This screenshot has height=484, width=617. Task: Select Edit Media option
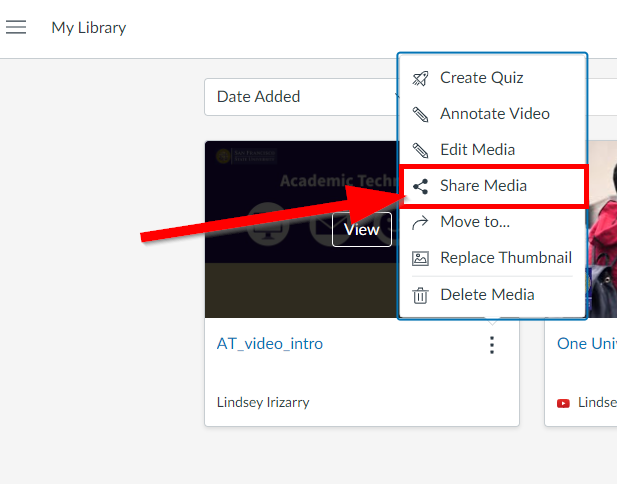pyautogui.click(x=492, y=150)
